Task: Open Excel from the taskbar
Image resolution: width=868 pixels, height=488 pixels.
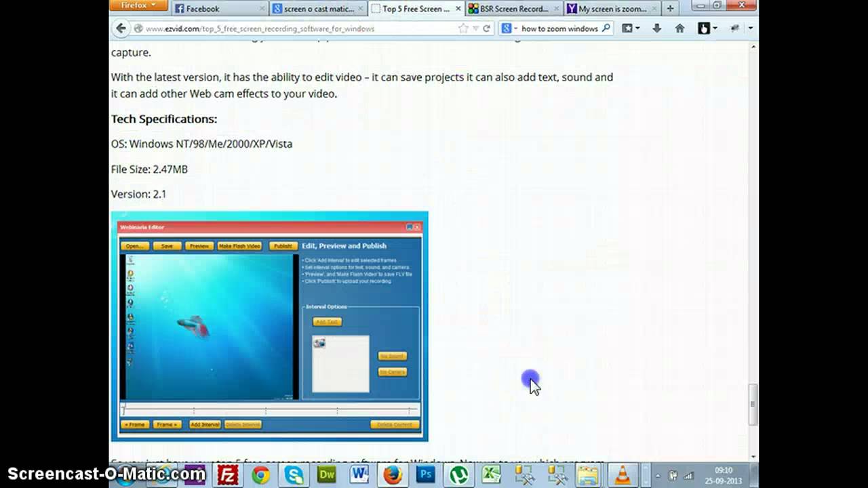Action: pos(491,475)
